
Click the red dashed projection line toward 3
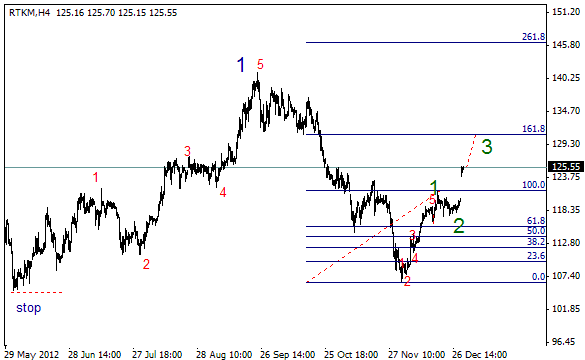pos(470,150)
